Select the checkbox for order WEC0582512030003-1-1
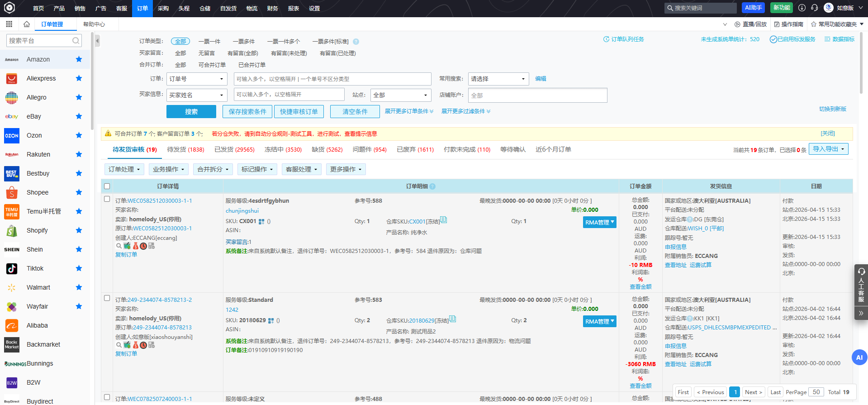This screenshot has width=868, height=405. coord(107,199)
